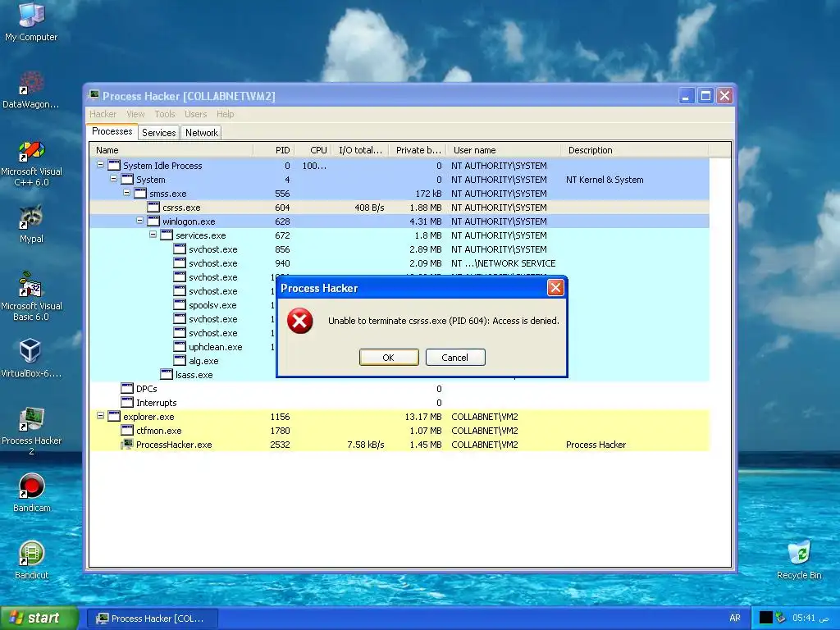This screenshot has height=630, width=840.
Task: Select DPCs row in process list
Action: click(399, 388)
